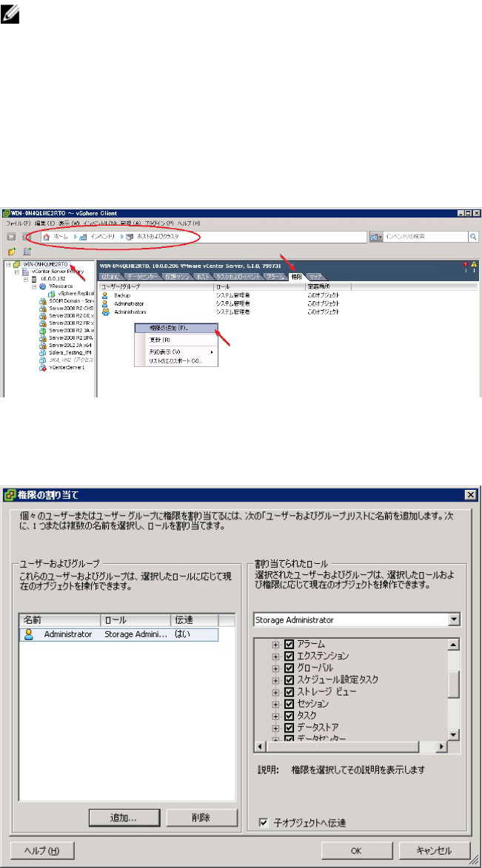
Task: Click the vSphere Replication appliance icon
Action: click(x=52, y=293)
